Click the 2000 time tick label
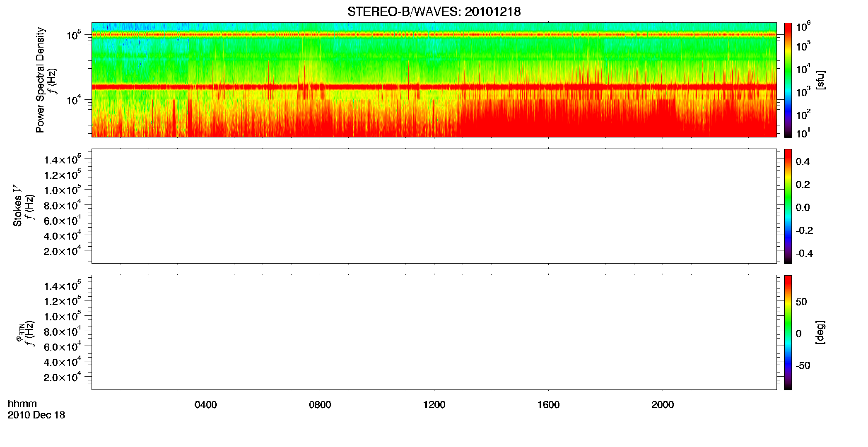868x447 pixels. [663, 405]
